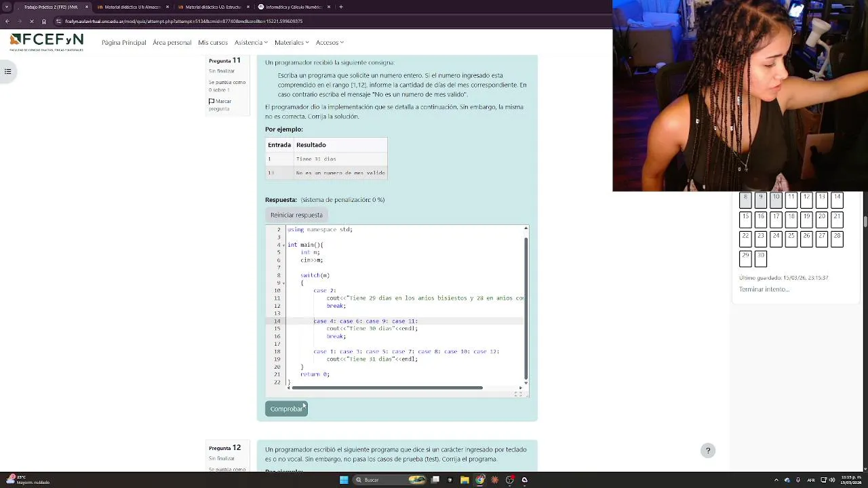Click Terminar intento link
868x488 pixels.
(x=764, y=289)
